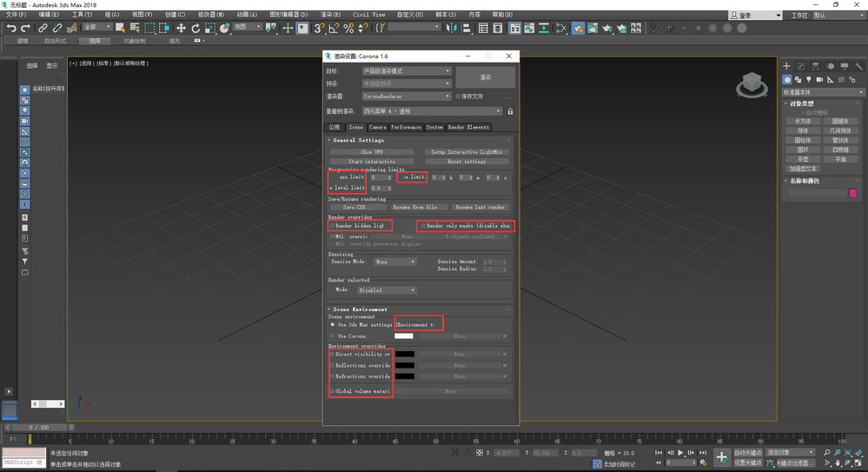Enable Reflections override checkbox
The width and height of the screenshot is (868, 472).
(x=332, y=366)
